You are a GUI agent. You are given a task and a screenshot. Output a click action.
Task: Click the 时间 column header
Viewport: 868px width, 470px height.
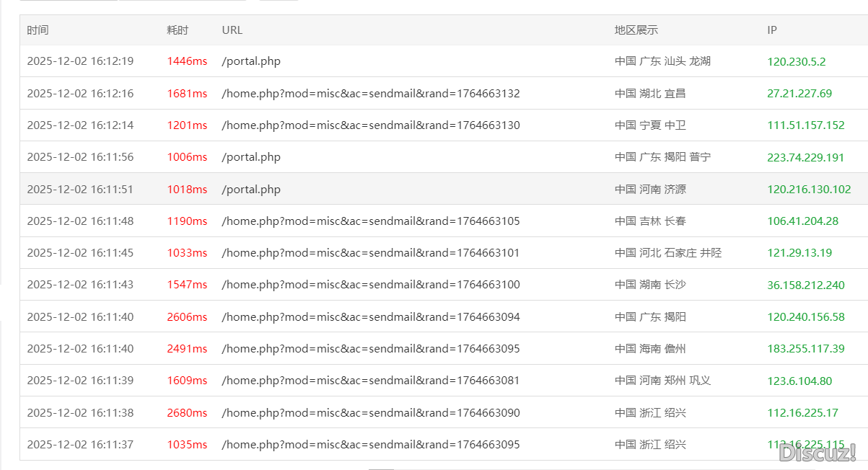coord(38,30)
